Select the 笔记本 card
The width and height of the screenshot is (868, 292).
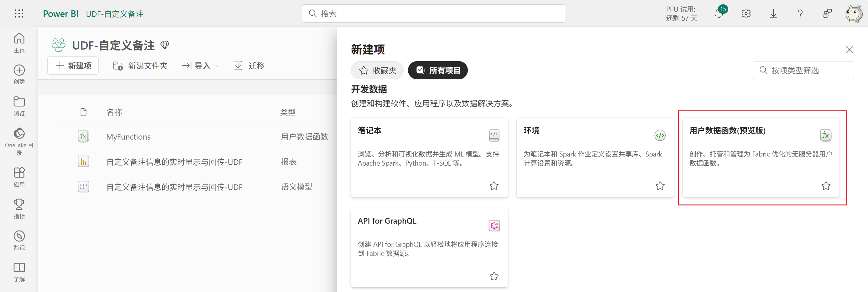tap(429, 157)
